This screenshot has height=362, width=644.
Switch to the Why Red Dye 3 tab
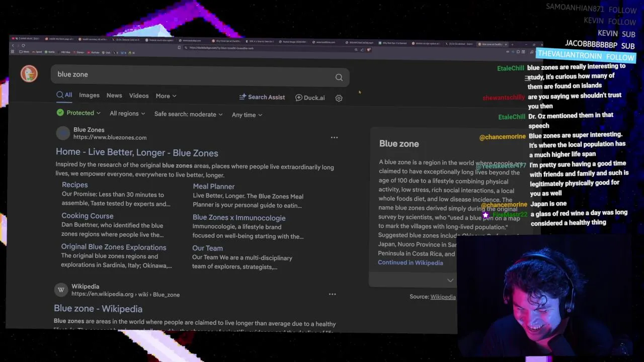[x=394, y=43]
